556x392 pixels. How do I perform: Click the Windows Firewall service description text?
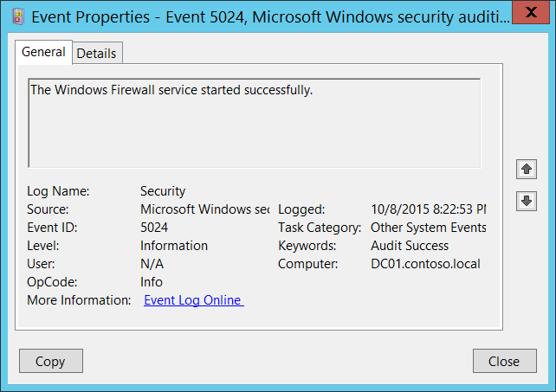171,90
